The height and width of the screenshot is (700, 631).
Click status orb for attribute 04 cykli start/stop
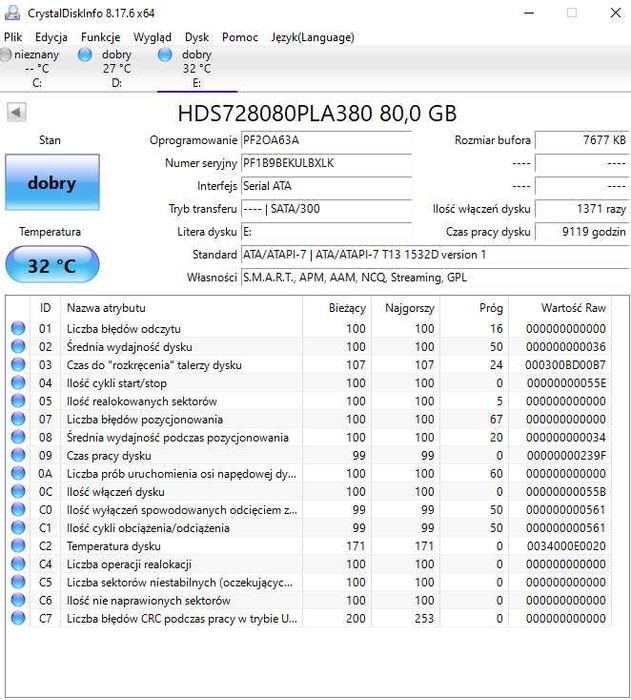18,383
